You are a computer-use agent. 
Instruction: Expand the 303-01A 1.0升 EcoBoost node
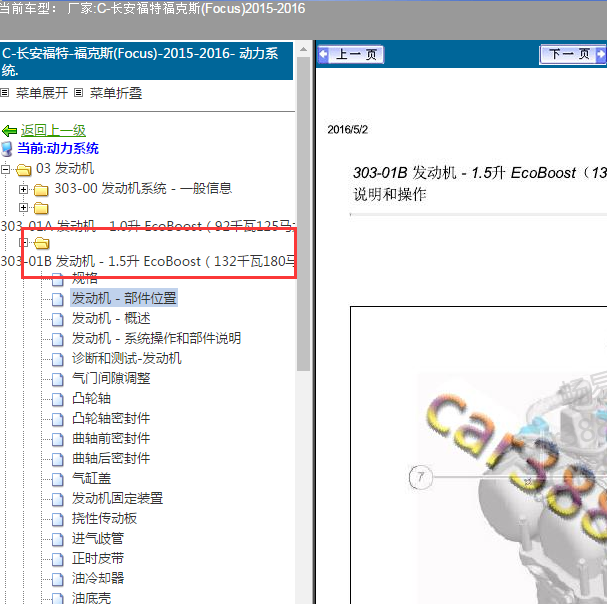[x=24, y=208]
